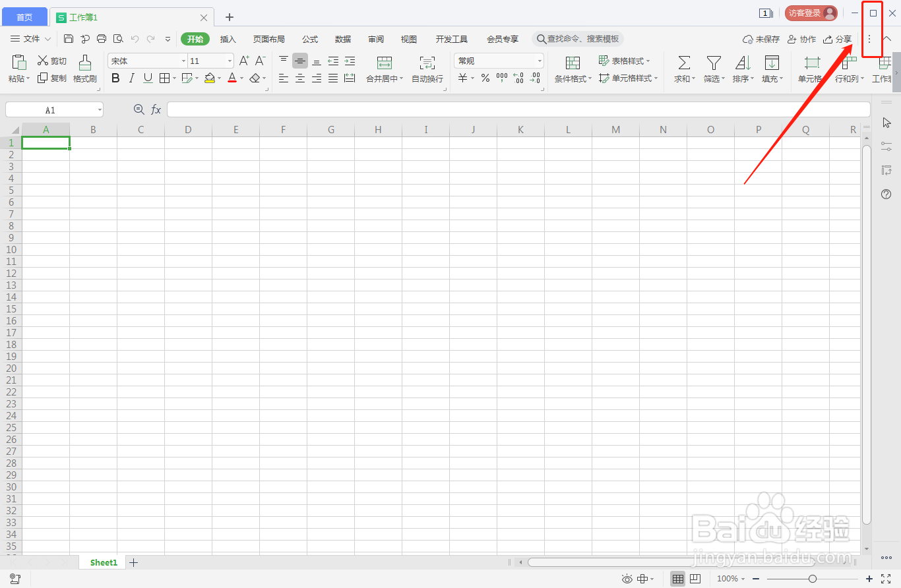The image size is (901, 588).
Task: Toggle center horizontal text alignment
Action: tap(300, 78)
